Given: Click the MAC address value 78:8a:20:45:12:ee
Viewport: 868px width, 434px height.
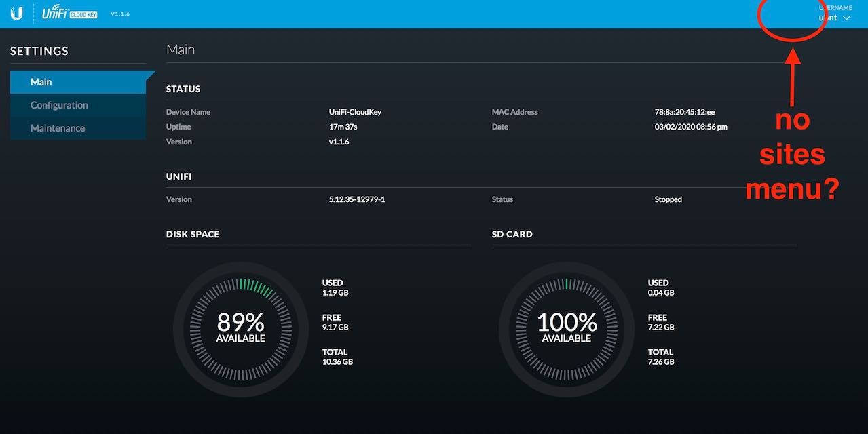Looking at the screenshot, I should [x=684, y=112].
